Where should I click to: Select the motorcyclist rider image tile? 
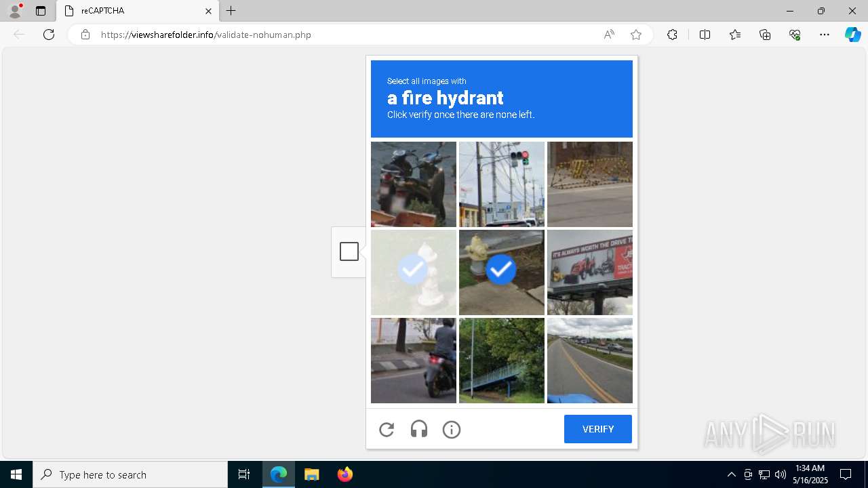(x=414, y=361)
